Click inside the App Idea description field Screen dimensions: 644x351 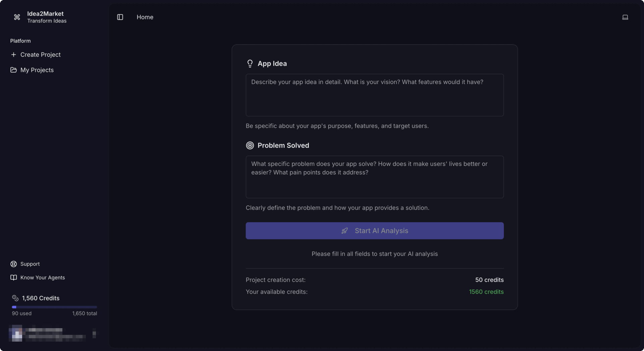pos(374,95)
